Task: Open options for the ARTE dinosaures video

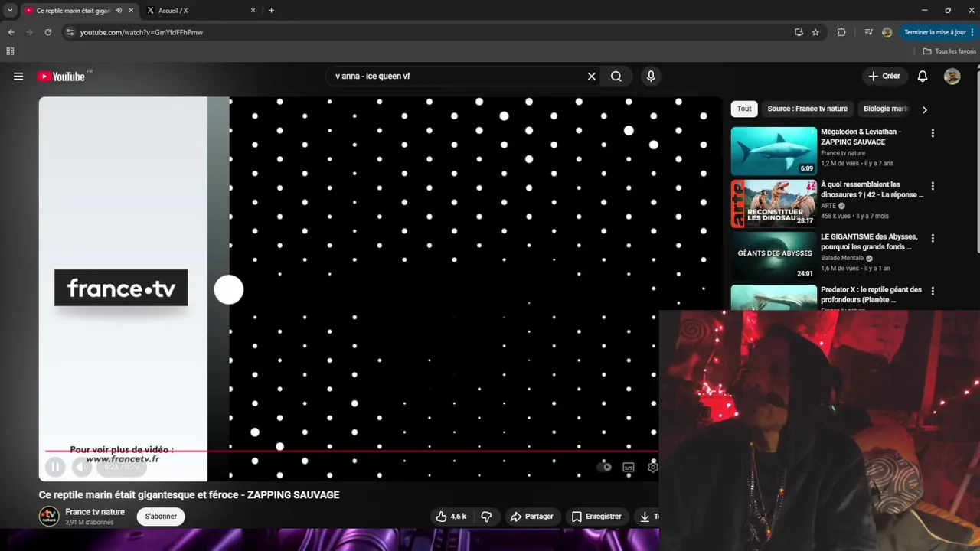Action: [933, 186]
